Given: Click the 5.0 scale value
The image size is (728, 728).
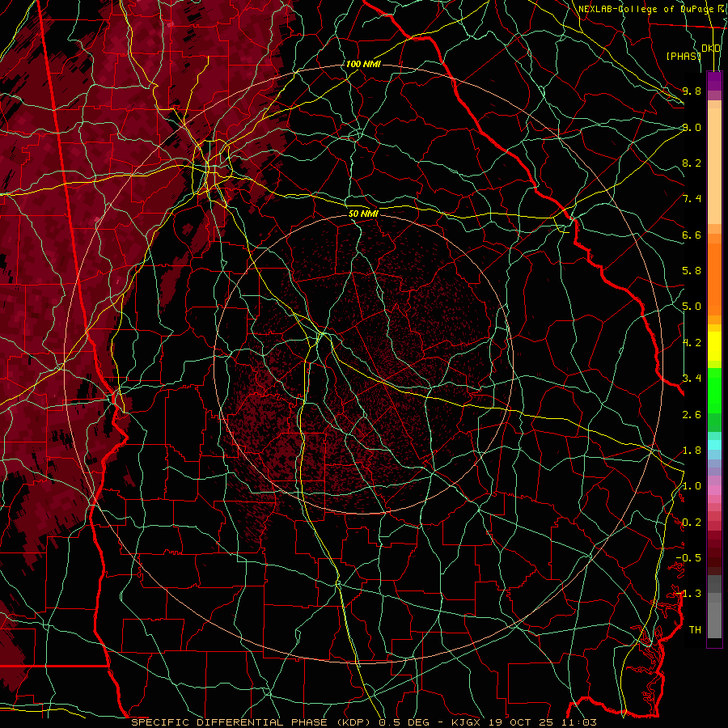Looking at the screenshot, I should [x=692, y=307].
